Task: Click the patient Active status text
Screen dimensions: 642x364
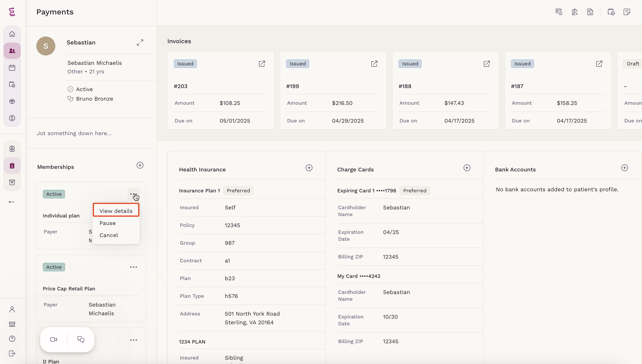Action: [84, 89]
